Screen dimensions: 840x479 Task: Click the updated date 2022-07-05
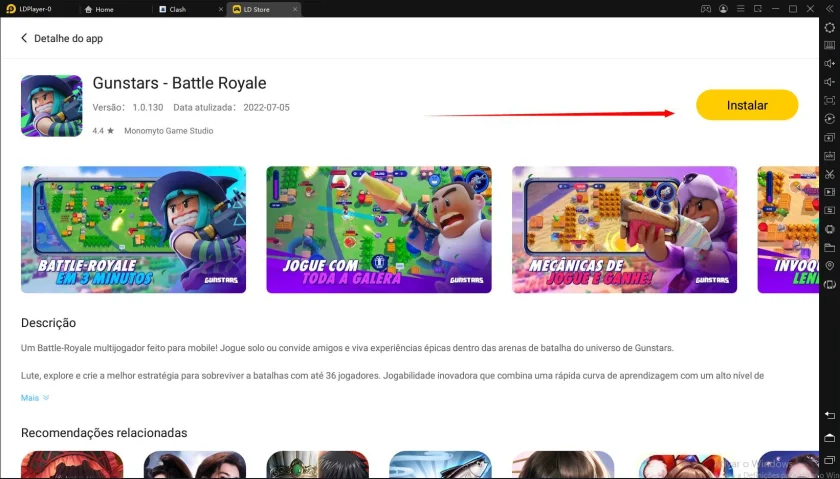[x=266, y=107]
